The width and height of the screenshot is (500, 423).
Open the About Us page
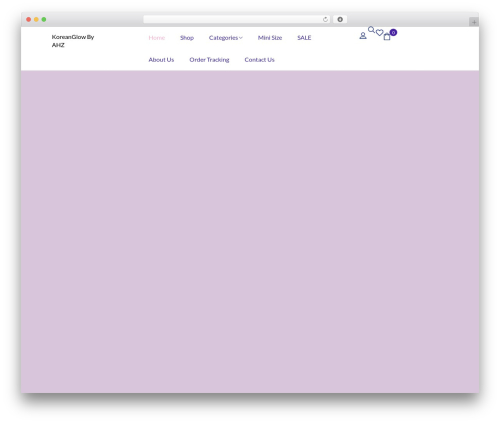point(161,60)
